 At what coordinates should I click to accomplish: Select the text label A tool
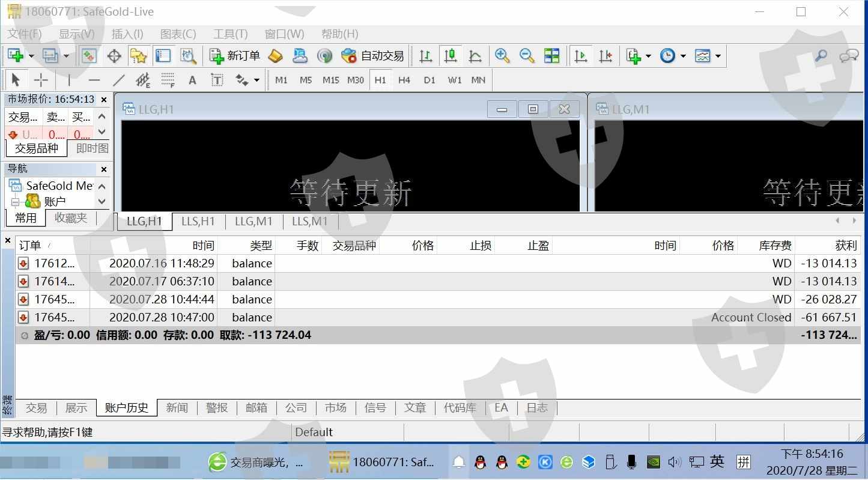click(192, 80)
